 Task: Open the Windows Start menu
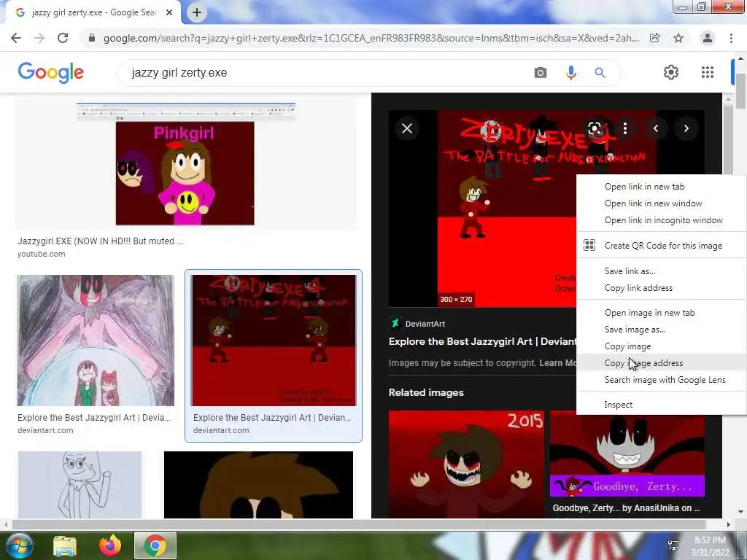point(18,546)
